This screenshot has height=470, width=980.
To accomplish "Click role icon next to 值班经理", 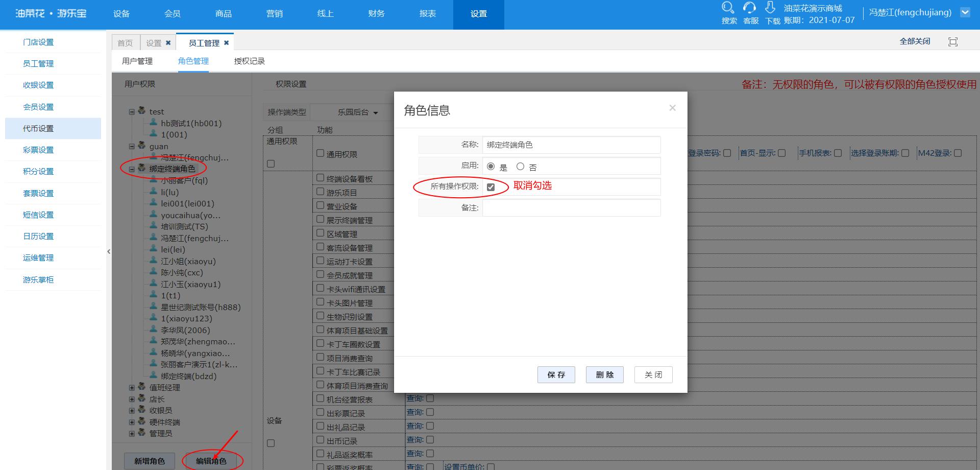I will tap(142, 387).
